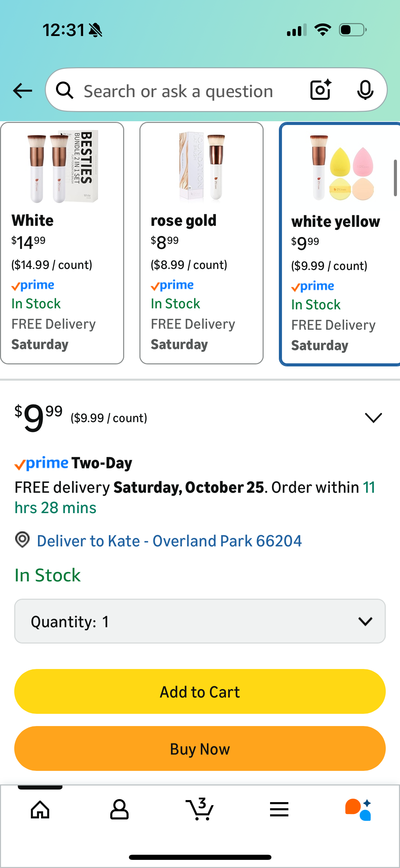Tap the delivery location pin icon

[x=22, y=540]
